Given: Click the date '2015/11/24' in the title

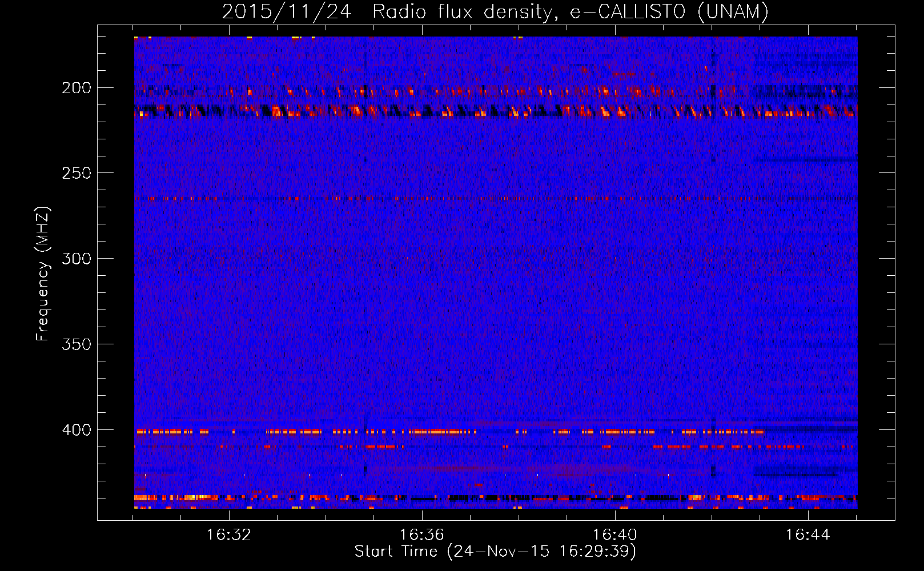Looking at the screenshot, I should coord(287,11).
